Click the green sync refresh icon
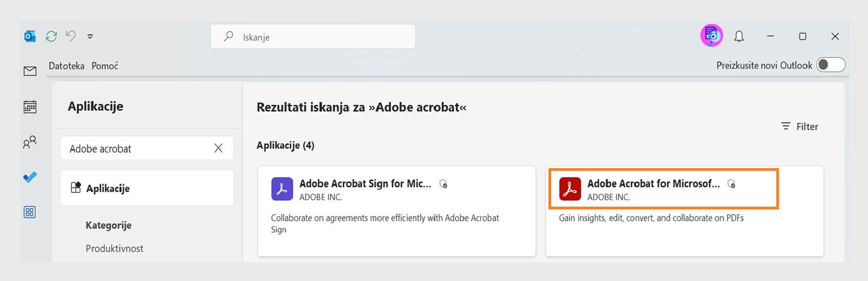The width and height of the screenshot is (868, 281). pyautogui.click(x=52, y=36)
